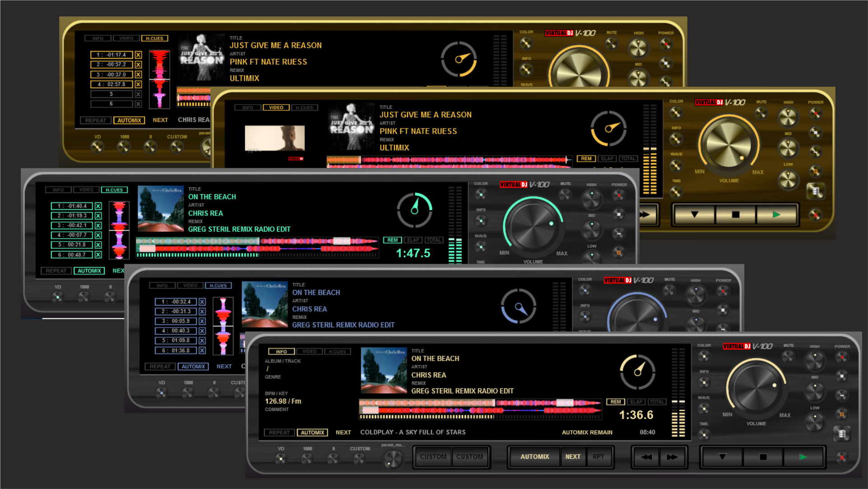Viewport: 868px width, 489px height.
Task: Click the POWER knob on the teal deck
Action: tap(619, 196)
